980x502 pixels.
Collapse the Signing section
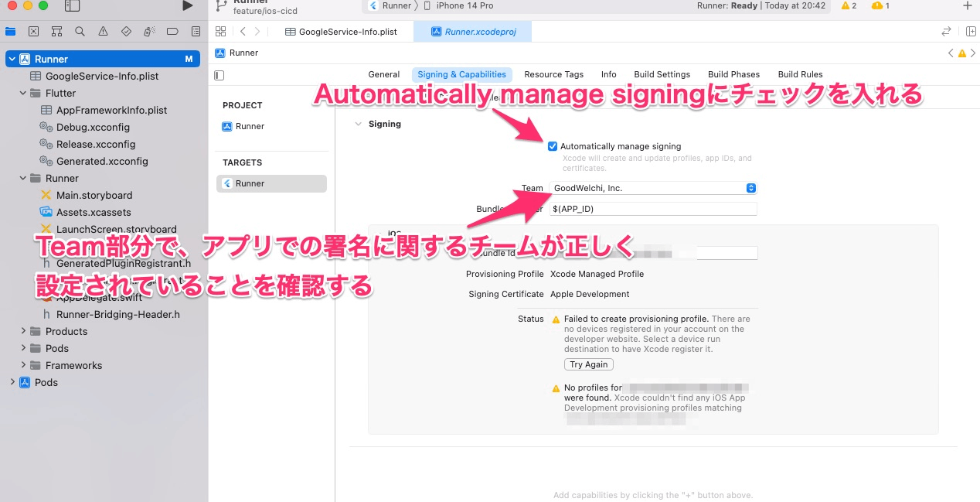358,124
